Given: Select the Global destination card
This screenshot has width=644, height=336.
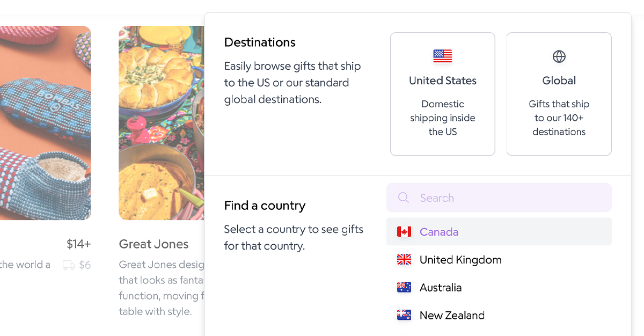Looking at the screenshot, I should (559, 94).
